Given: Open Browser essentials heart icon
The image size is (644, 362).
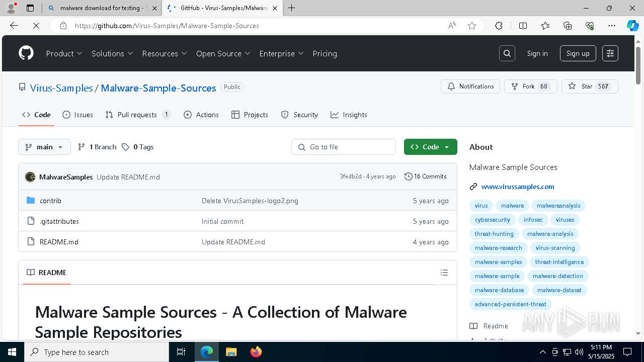Looking at the screenshot, I should [590, 26].
